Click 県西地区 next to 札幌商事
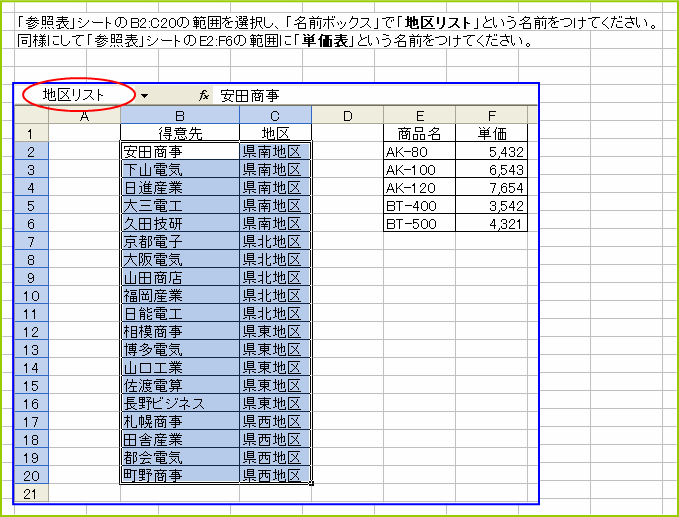The height and width of the screenshot is (517, 679). click(275, 422)
